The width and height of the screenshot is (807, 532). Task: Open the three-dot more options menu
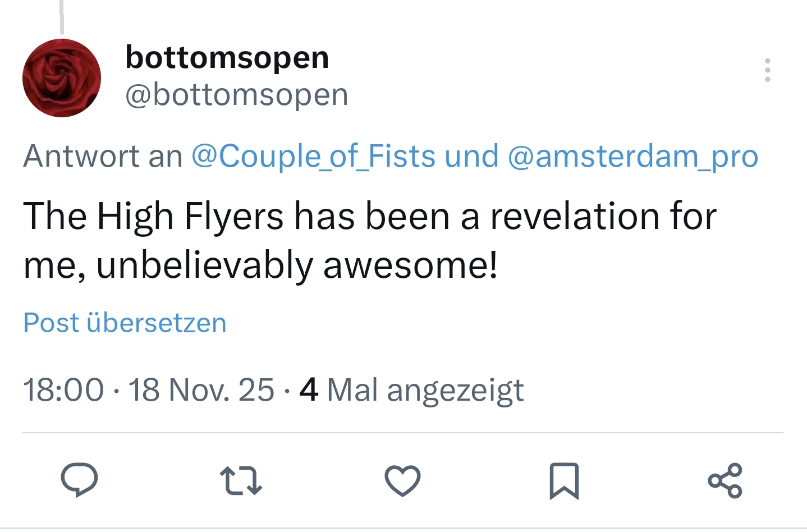pos(767,70)
